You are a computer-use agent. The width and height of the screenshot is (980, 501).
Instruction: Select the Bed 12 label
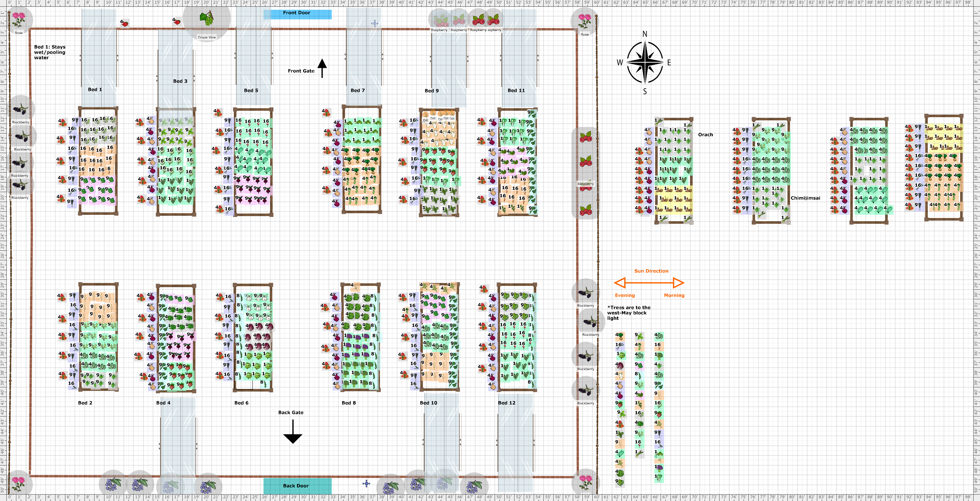tap(506, 403)
